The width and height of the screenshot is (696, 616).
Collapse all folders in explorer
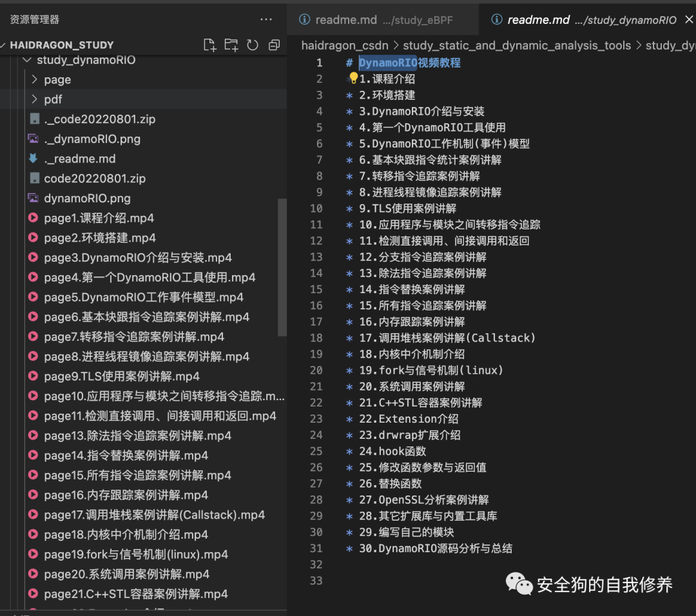tap(275, 45)
